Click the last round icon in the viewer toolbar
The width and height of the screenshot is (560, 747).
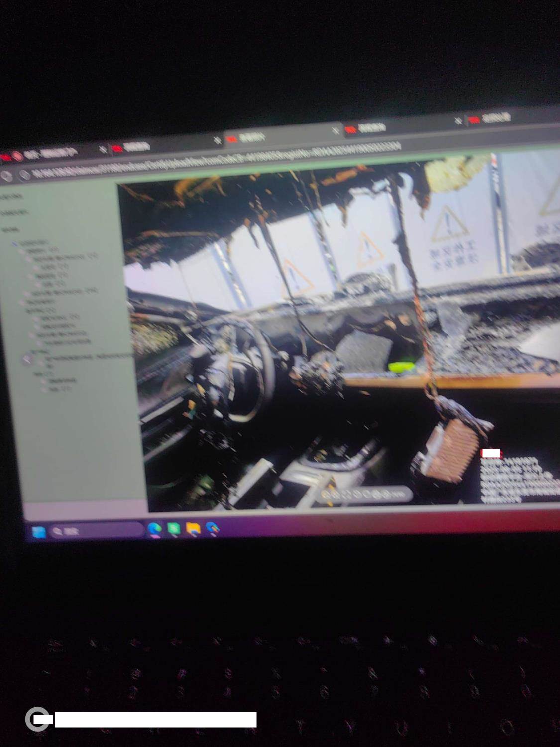[386, 494]
